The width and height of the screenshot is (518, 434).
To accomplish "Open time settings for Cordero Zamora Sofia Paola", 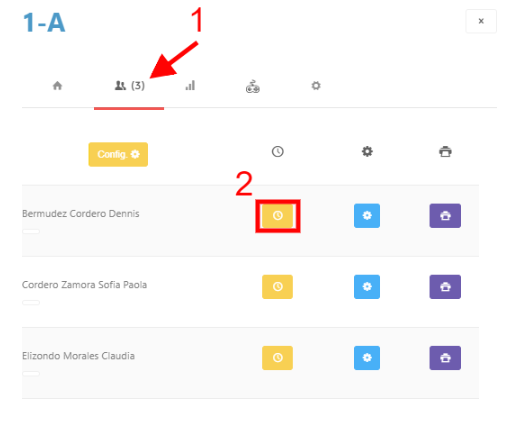I will tap(277, 287).
